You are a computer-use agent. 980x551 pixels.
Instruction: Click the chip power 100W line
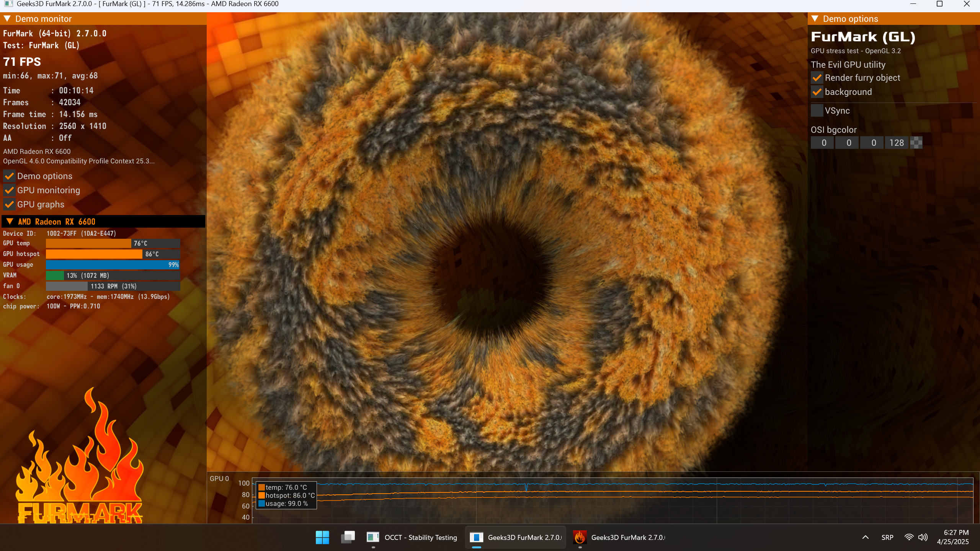point(52,306)
